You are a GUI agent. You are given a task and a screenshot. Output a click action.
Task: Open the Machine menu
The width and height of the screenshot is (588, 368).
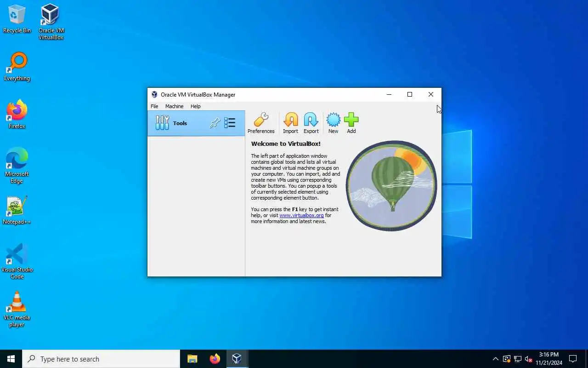click(x=174, y=106)
